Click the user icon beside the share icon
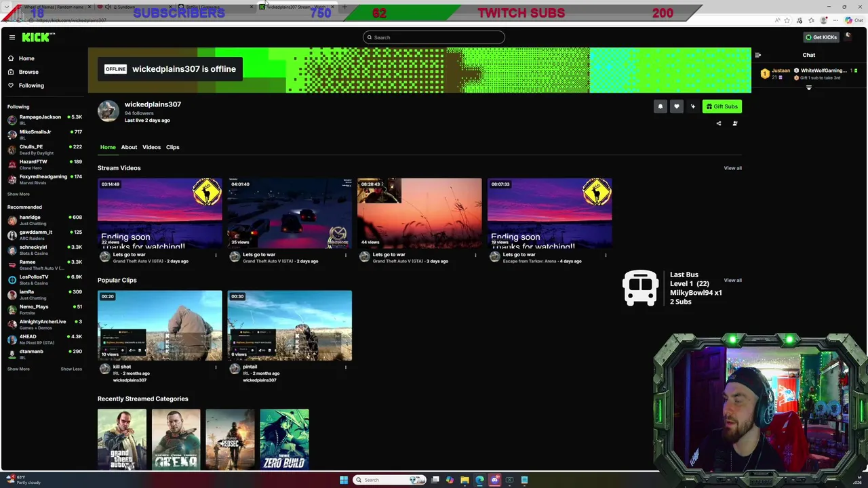The width and height of the screenshot is (868, 488). [735, 123]
